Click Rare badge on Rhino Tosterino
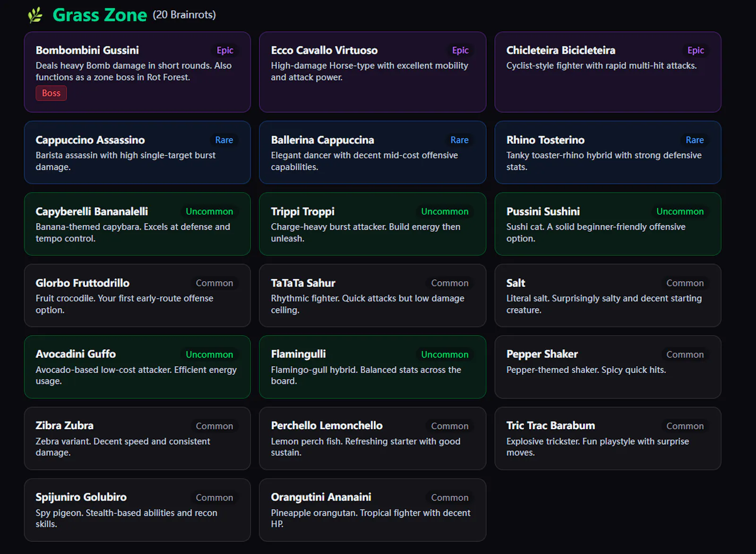The width and height of the screenshot is (756, 554). [695, 140]
